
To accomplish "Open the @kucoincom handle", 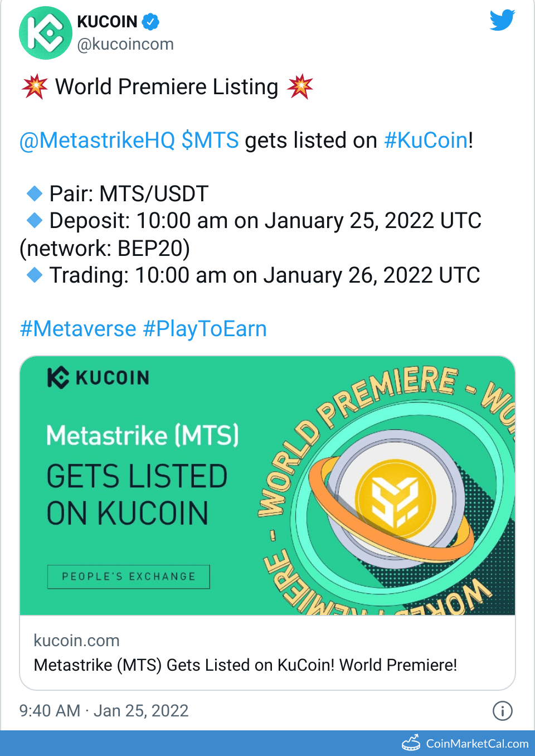I will pos(125,44).
